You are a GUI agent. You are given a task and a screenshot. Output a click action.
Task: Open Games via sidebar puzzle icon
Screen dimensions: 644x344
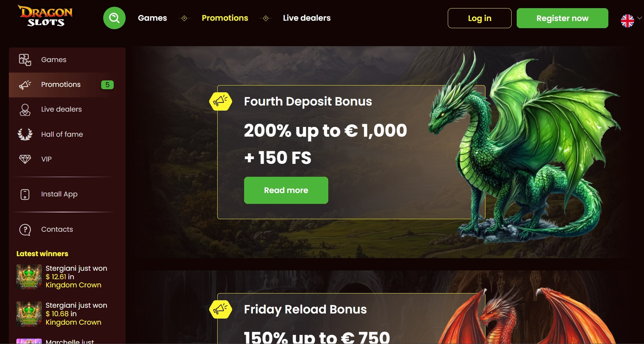(25, 60)
